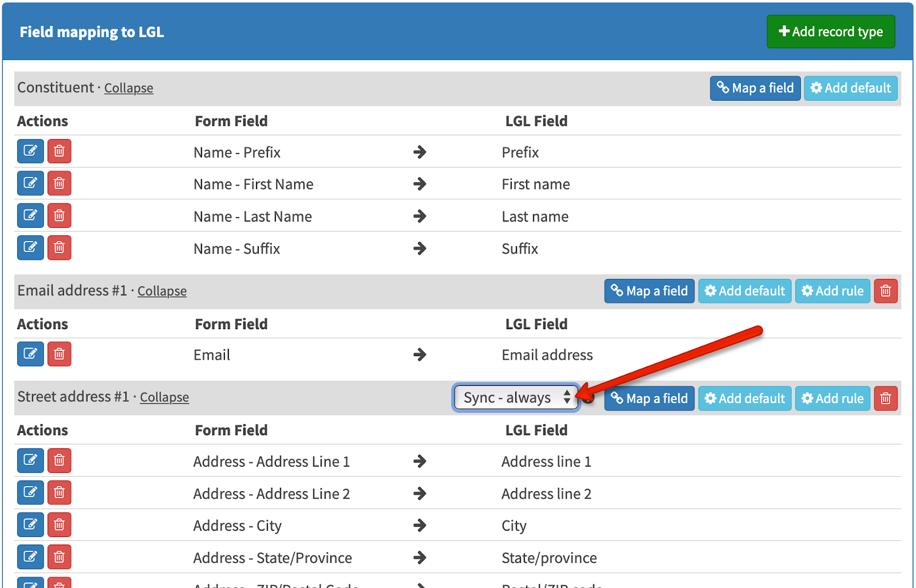Click the 'Field mapping to LGL' heading
The height and width of the screenshot is (588, 916).
click(x=92, y=32)
